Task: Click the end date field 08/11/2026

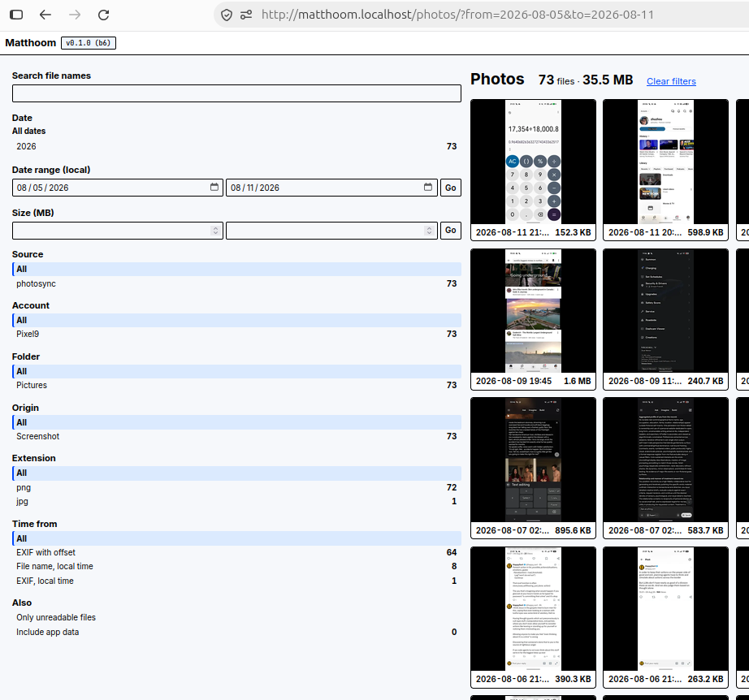Action: click(331, 188)
